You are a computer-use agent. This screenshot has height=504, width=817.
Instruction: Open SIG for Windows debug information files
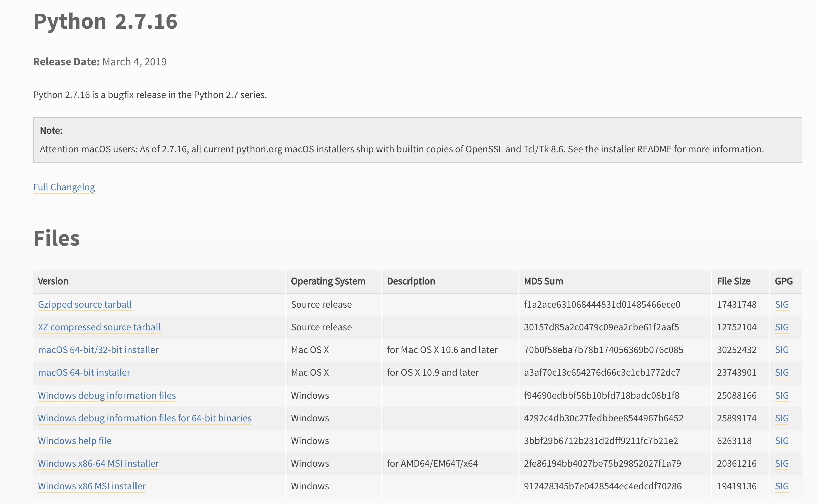tap(781, 395)
